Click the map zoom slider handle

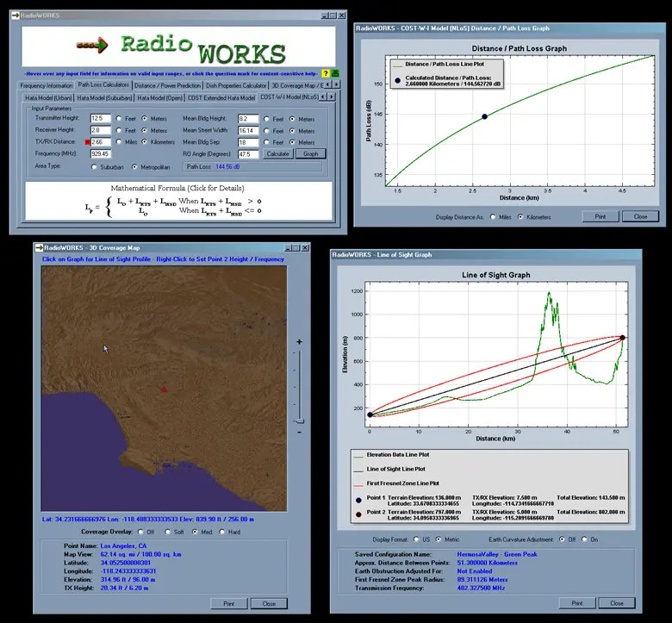(x=299, y=420)
